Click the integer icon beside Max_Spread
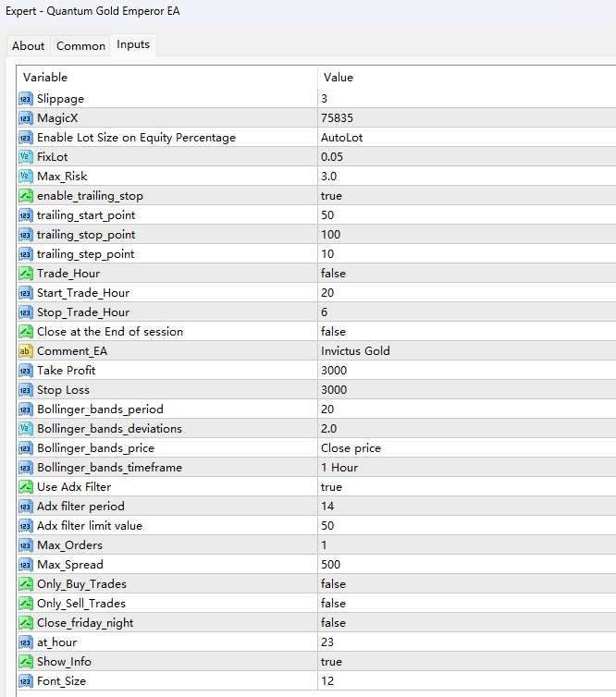The width and height of the screenshot is (616, 697). (25, 565)
